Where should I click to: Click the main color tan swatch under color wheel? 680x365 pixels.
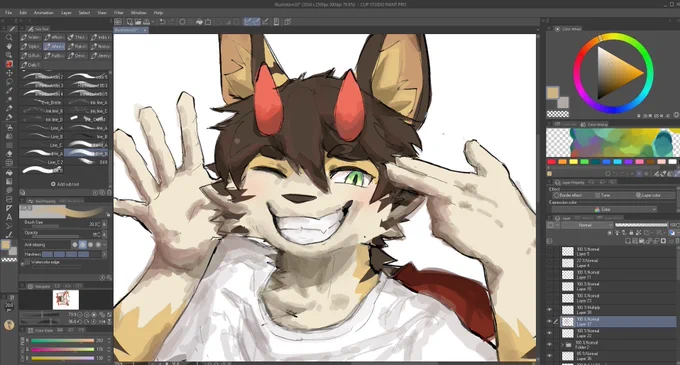[552, 93]
